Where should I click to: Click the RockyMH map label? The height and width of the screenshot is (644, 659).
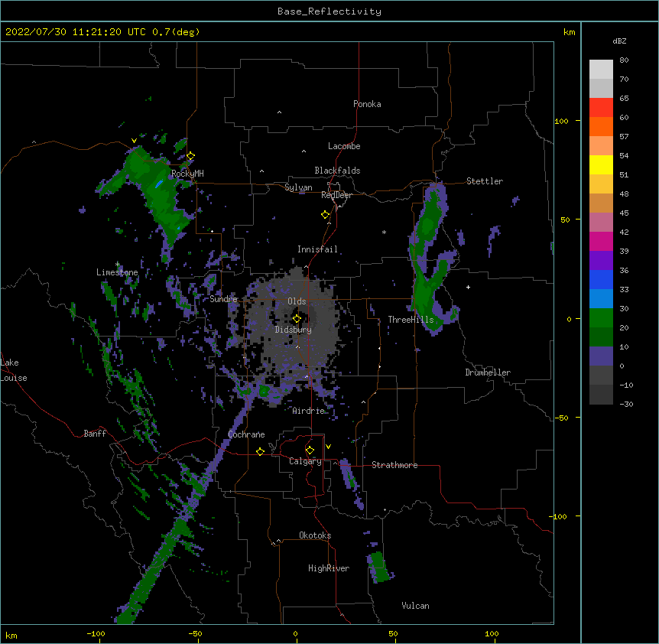[187, 174]
